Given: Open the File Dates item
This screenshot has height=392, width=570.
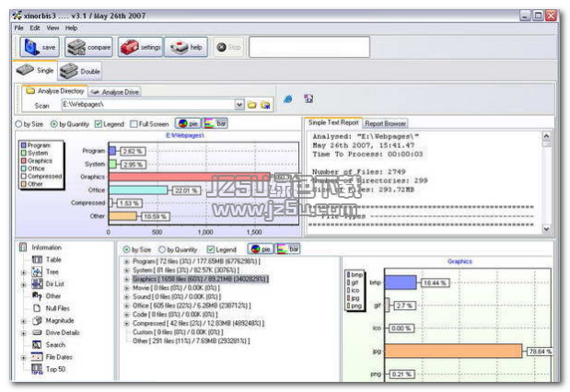Looking at the screenshot, I should coord(52,357).
